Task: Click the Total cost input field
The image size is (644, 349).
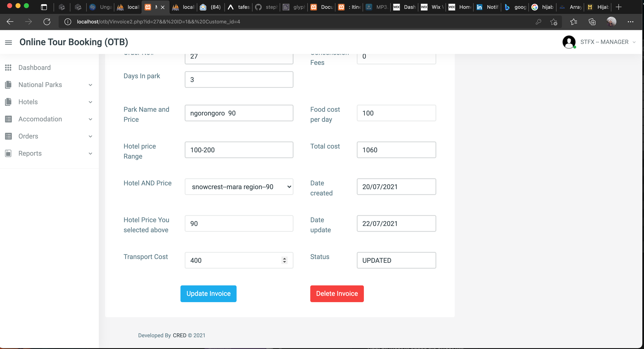Action: click(396, 150)
